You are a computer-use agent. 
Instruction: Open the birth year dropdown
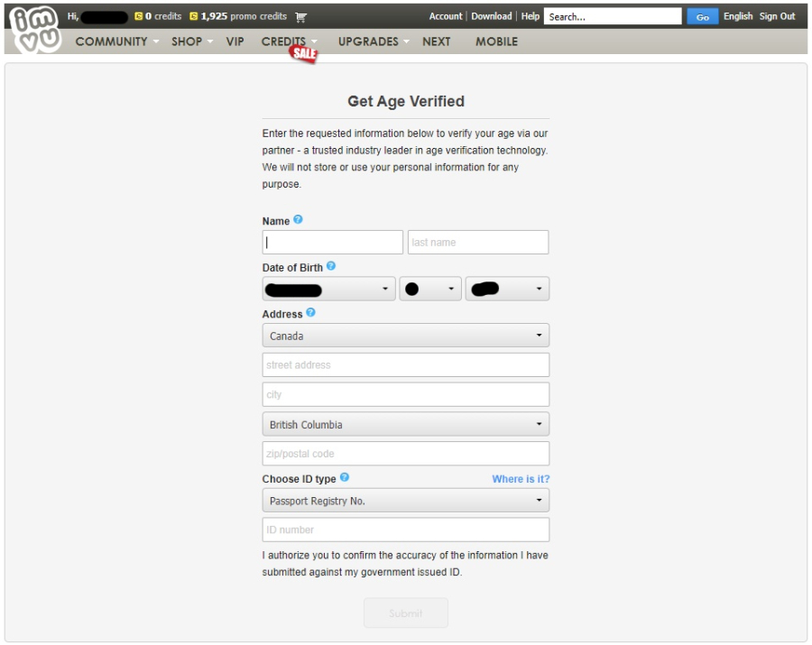click(507, 289)
